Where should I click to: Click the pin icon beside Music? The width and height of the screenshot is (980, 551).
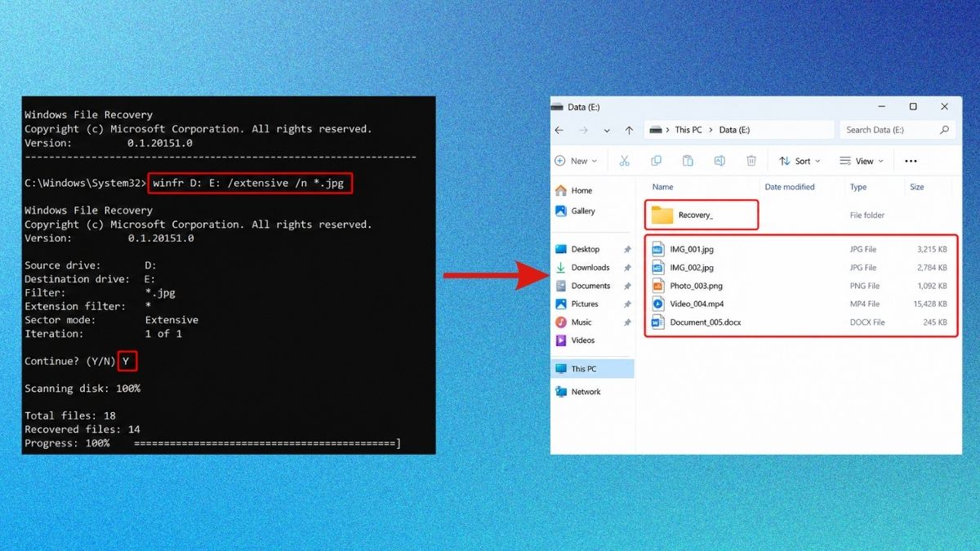627,322
